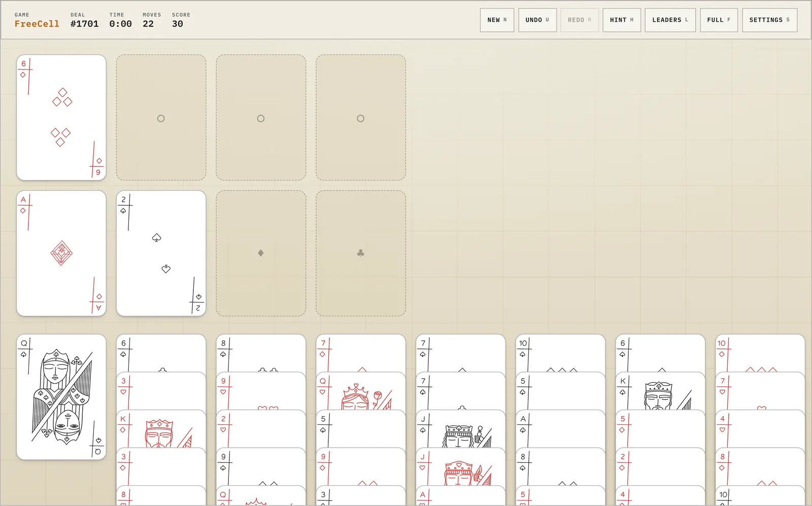Select the 5 of clubs card
The width and height of the screenshot is (812, 506).
561,391
